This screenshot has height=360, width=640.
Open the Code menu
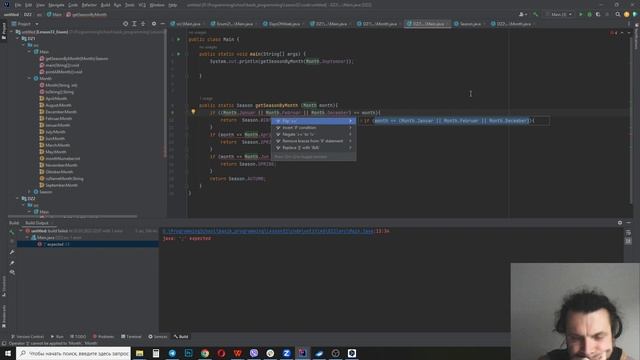tap(73, 5)
